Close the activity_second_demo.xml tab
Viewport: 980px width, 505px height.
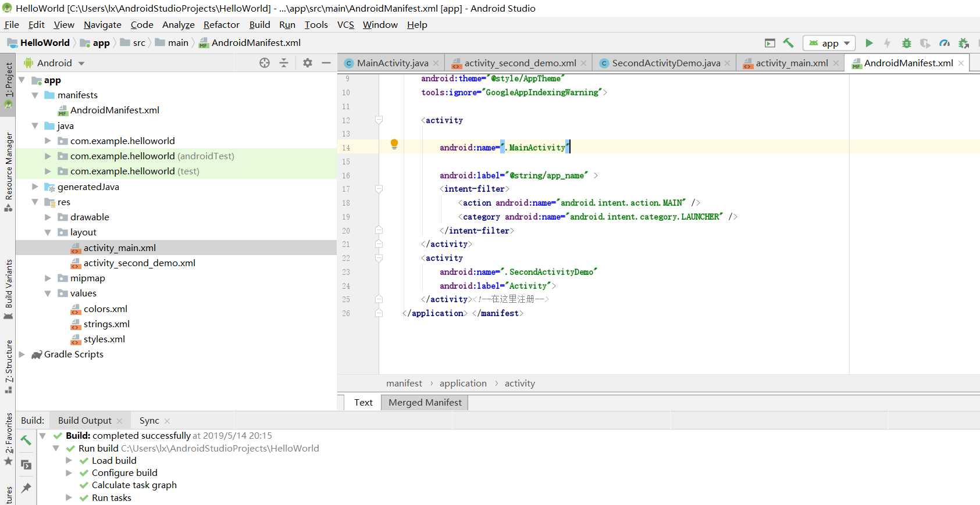click(584, 63)
